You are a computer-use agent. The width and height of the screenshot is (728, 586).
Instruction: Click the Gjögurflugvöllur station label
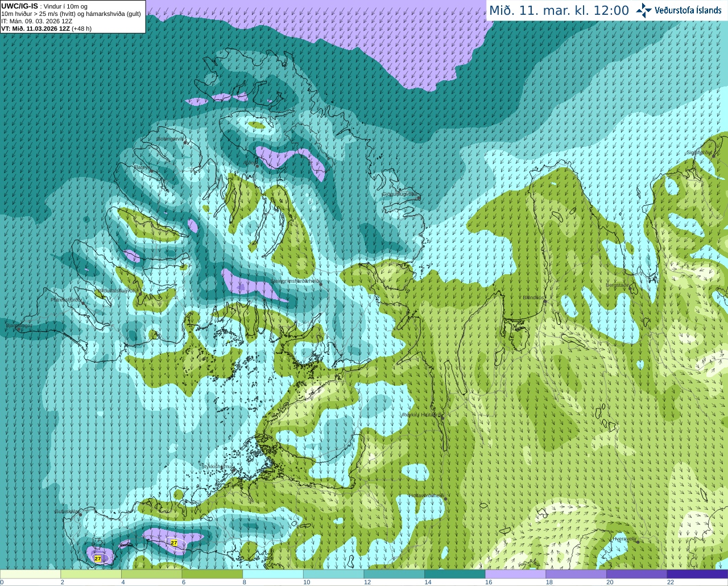(401, 194)
